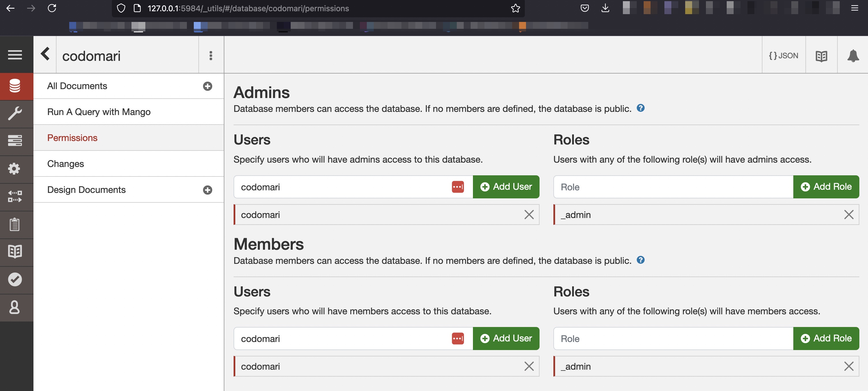
Task: Open the Databases sidebar icon
Action: 15,86
